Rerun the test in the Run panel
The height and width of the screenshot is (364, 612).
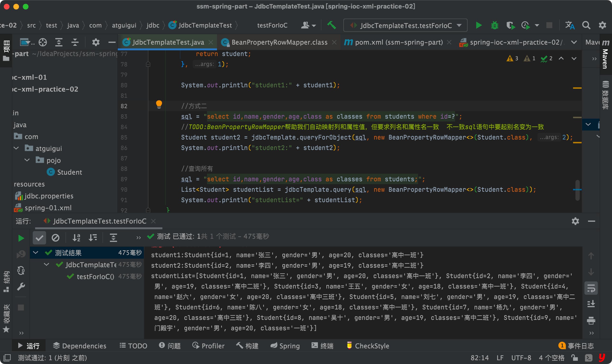(21, 238)
